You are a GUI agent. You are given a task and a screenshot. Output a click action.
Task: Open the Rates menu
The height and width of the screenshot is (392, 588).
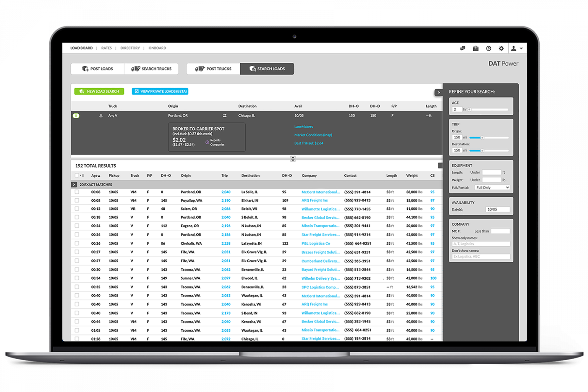click(x=106, y=48)
